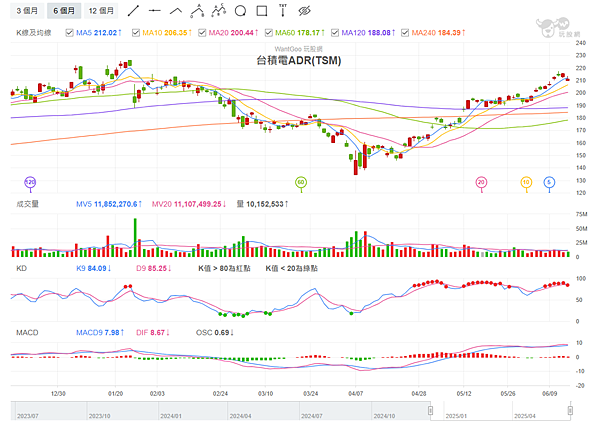Click the MA20 200.44 value
600x431 pixels.
coord(233,33)
